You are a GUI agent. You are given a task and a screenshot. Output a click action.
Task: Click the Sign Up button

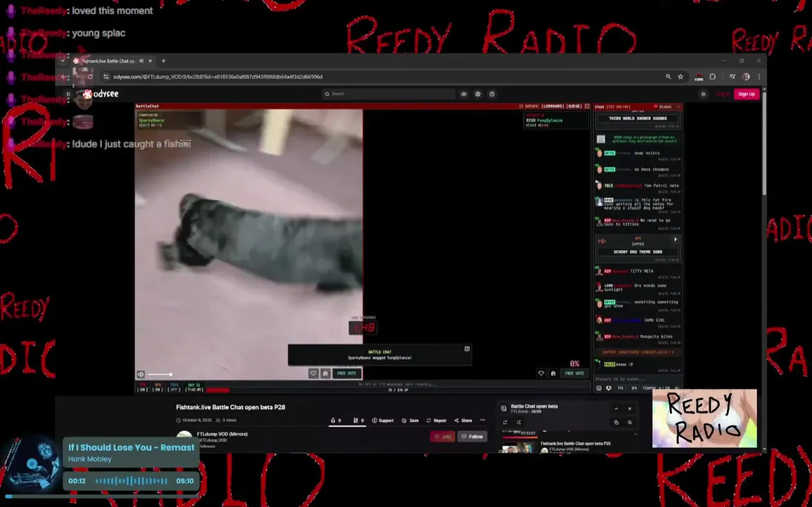(747, 94)
